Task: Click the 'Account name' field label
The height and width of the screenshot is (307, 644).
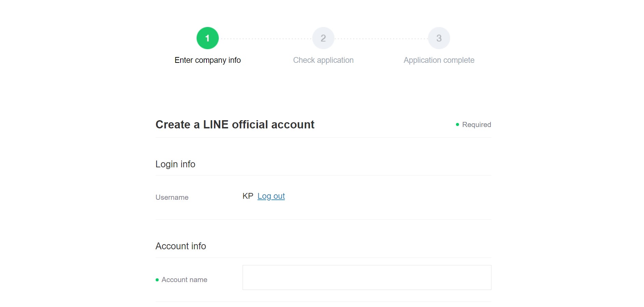Action: click(184, 280)
